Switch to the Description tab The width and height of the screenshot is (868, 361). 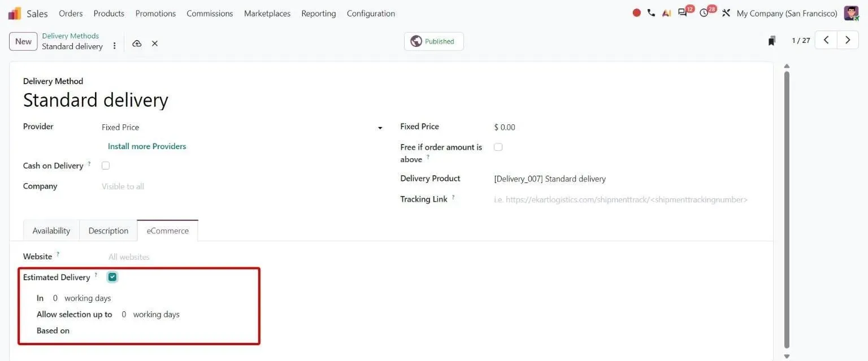108,230
